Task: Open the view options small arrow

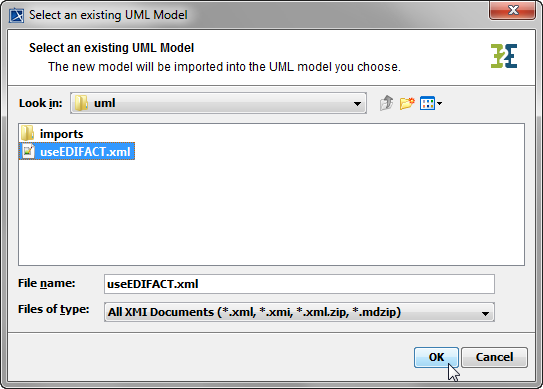Action: click(439, 103)
